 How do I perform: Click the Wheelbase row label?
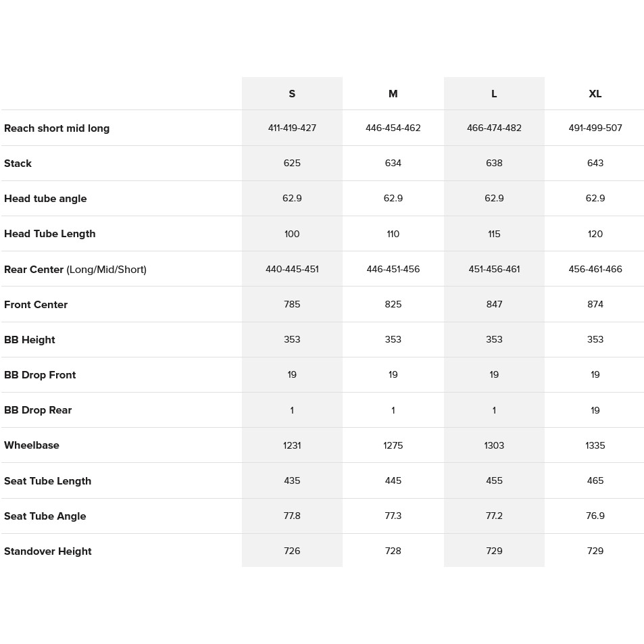pyautogui.click(x=32, y=445)
